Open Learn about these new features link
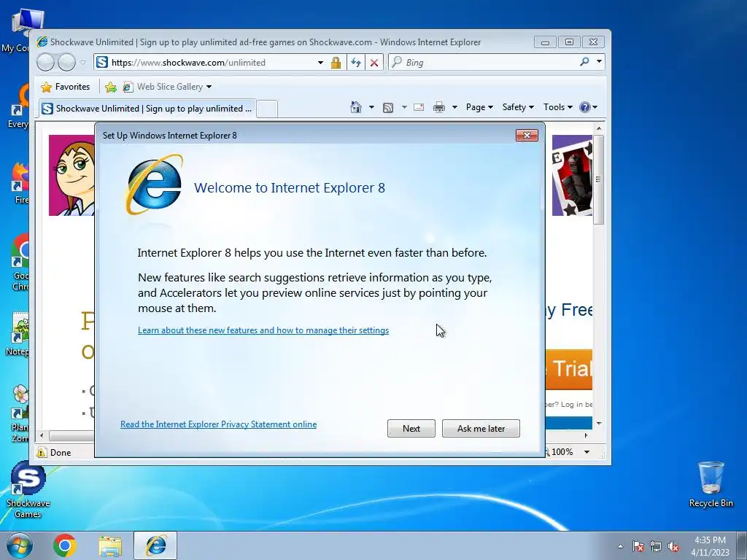Image resolution: width=747 pixels, height=560 pixels. click(x=263, y=330)
